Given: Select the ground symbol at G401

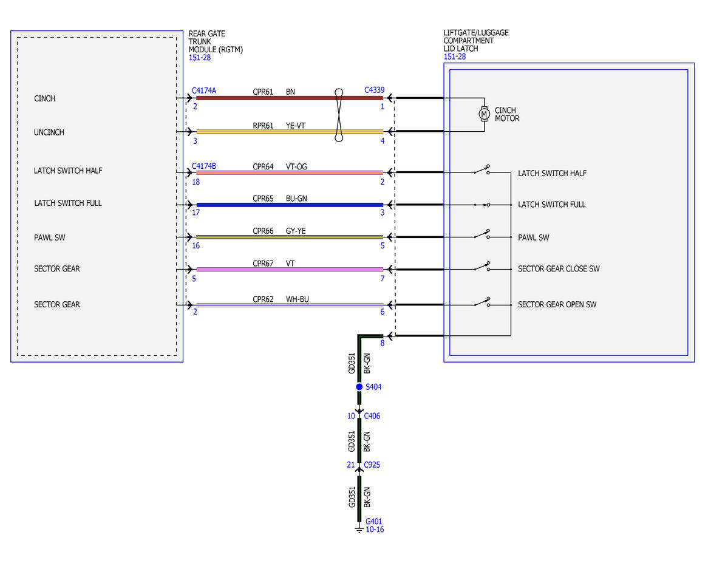Looking at the screenshot, I should (359, 528).
